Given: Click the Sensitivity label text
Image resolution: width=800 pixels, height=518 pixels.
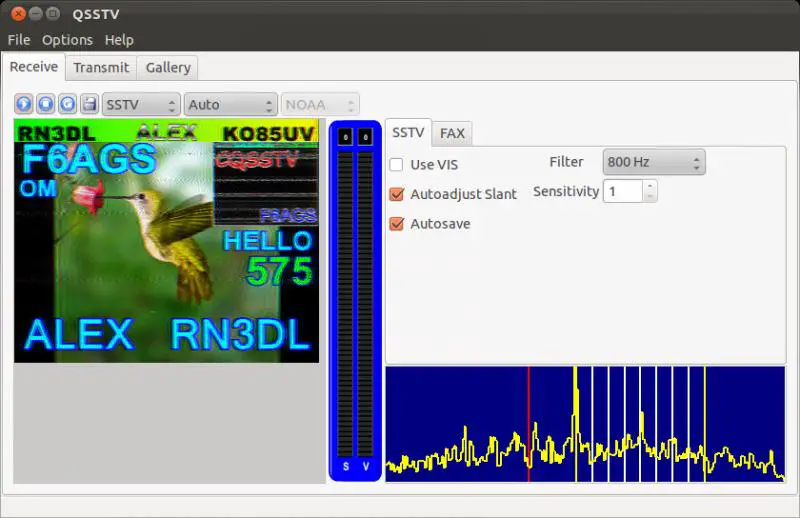Looking at the screenshot, I should [566, 191].
